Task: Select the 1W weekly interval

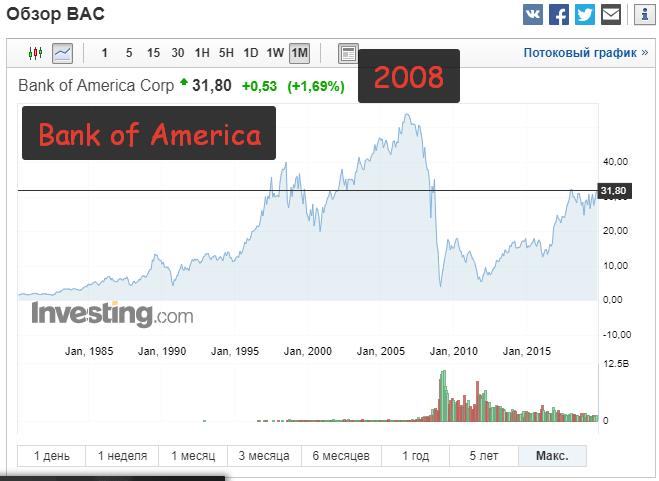Action: point(275,52)
